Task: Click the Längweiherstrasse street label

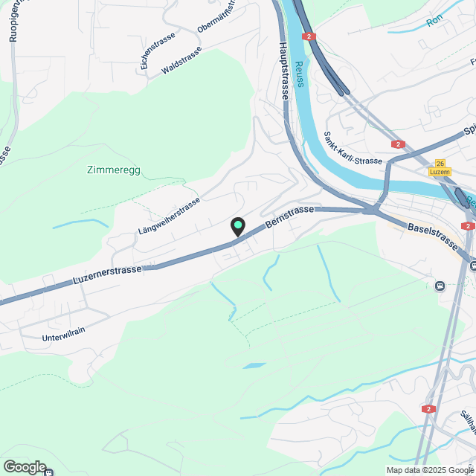Action: (169, 216)
